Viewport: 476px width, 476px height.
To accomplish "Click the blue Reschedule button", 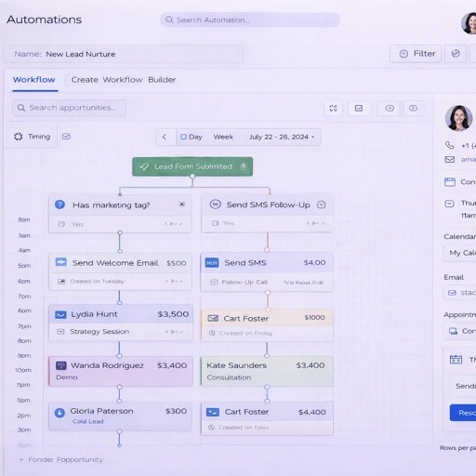I will [463, 413].
